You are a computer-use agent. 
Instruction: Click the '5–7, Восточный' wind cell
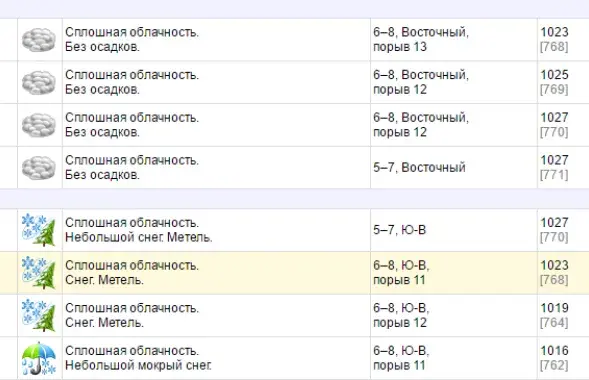[454, 167]
